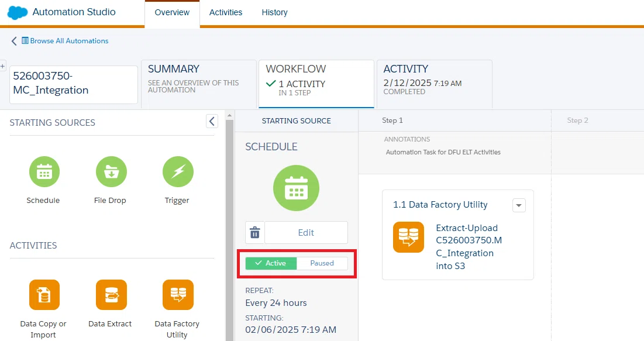The image size is (644, 341).
Task: Click the 'ANNOTATIONS' label
Action: (x=407, y=139)
